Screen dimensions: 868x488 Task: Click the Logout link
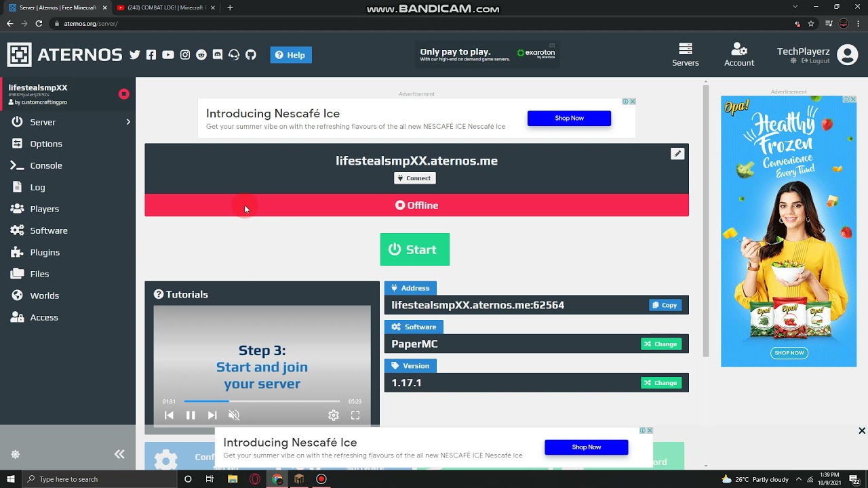coord(816,61)
